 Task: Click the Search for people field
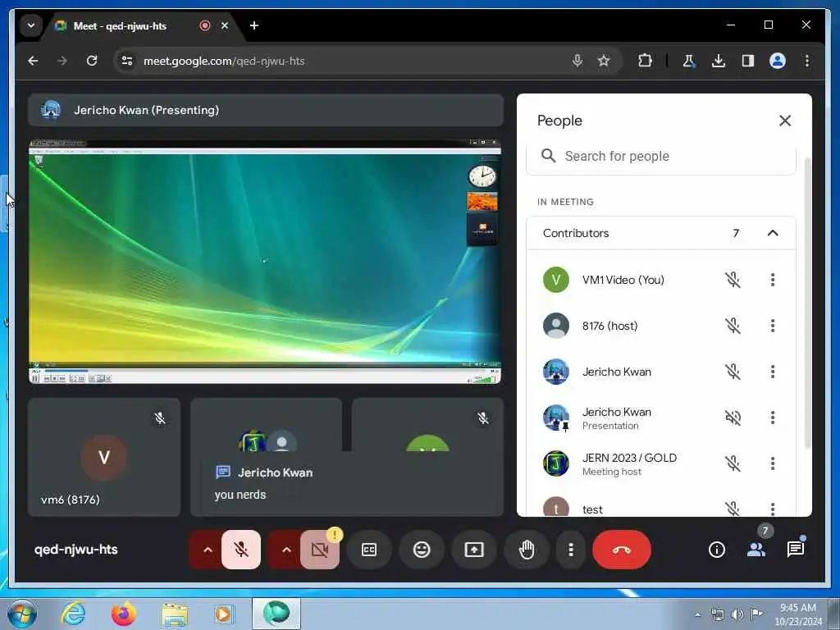coord(661,157)
